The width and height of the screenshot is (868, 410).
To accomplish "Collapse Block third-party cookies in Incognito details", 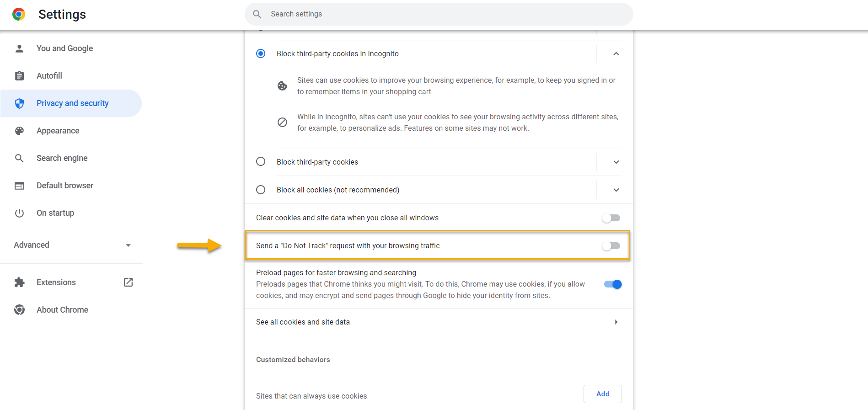I will tap(616, 54).
